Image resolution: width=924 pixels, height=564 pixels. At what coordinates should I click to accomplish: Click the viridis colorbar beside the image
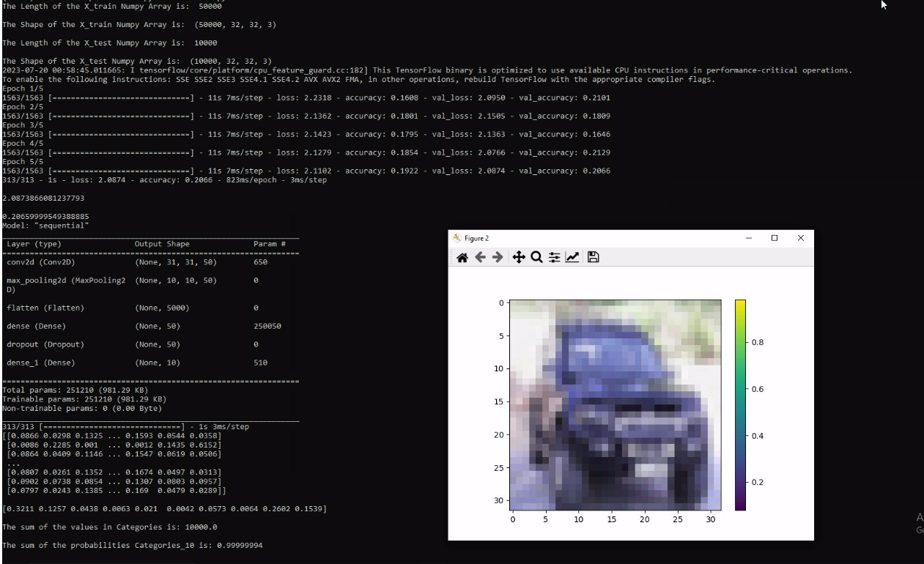pos(740,404)
